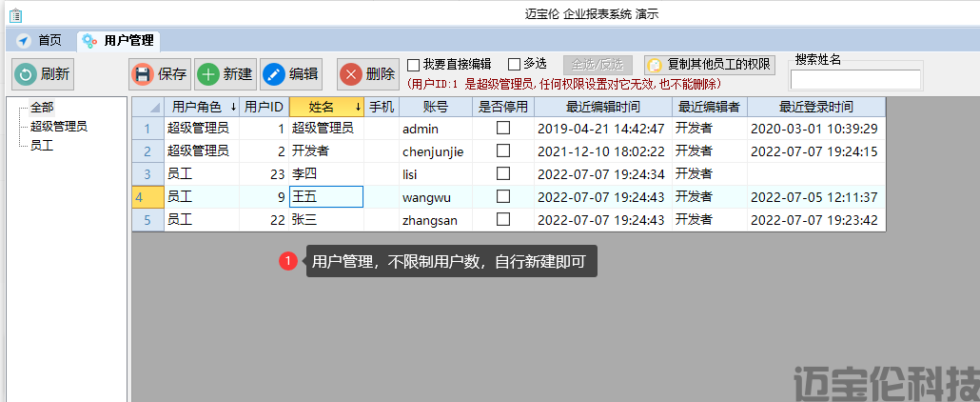The width and height of the screenshot is (980, 402).
Task: Toggle the 多选 checkbox
Action: pos(515,65)
